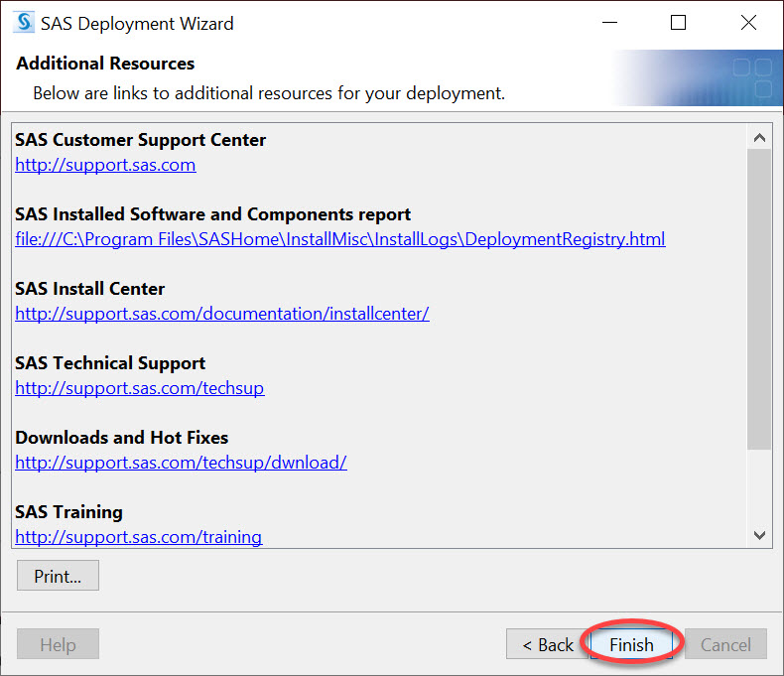This screenshot has width=784, height=676.
Task: Open the SAS Install Center documentation link
Action: point(222,314)
